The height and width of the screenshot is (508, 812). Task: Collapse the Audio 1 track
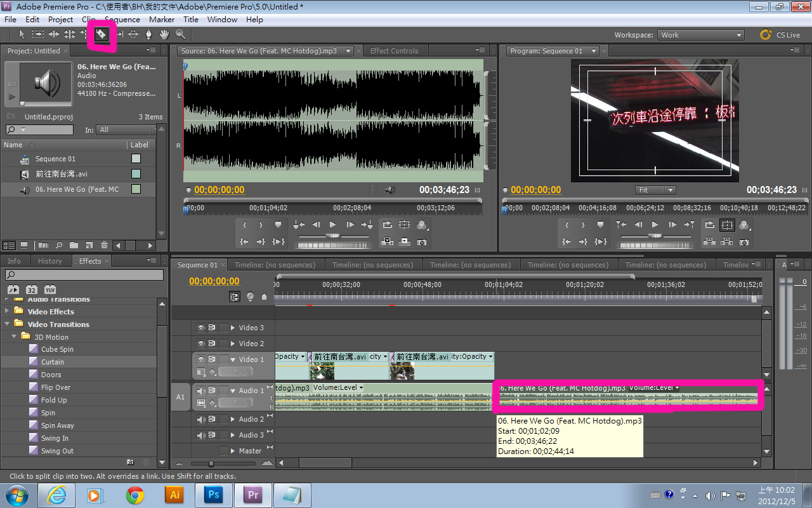233,391
